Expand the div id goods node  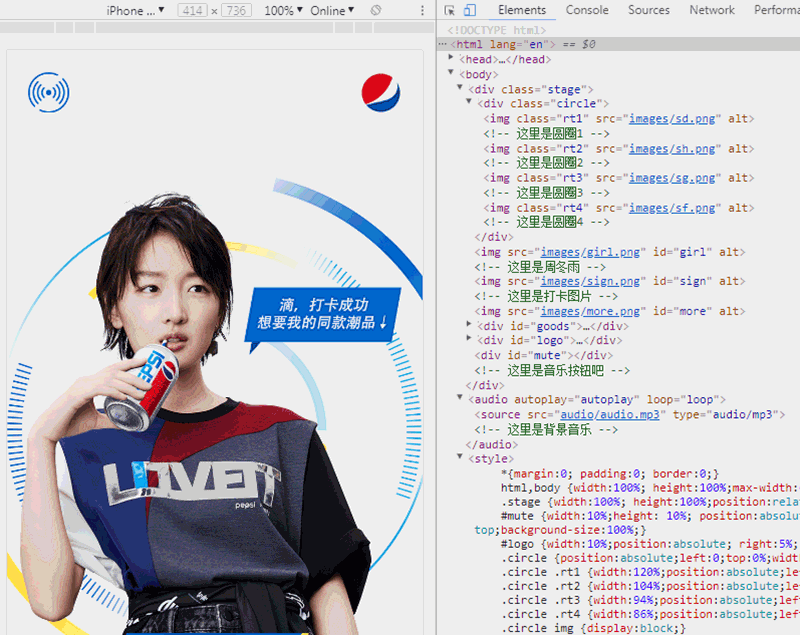tap(469, 324)
